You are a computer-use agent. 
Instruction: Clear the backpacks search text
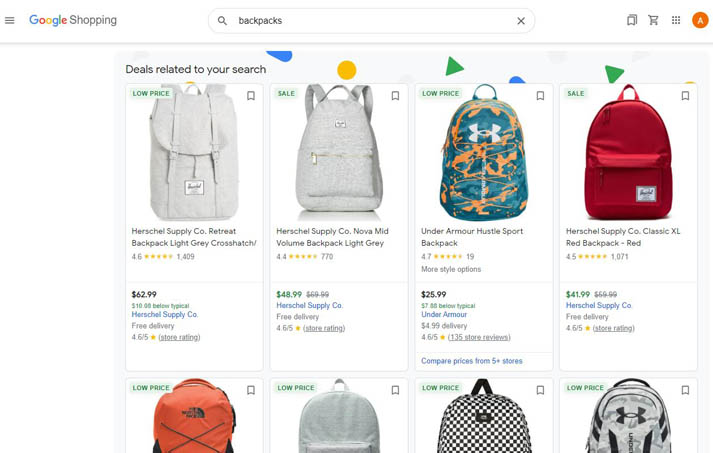pos(521,20)
